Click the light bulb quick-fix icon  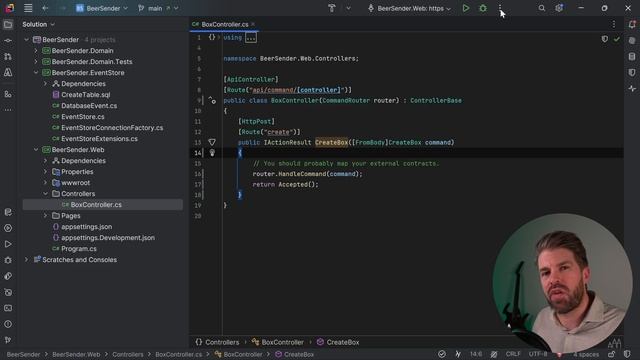click(212, 153)
